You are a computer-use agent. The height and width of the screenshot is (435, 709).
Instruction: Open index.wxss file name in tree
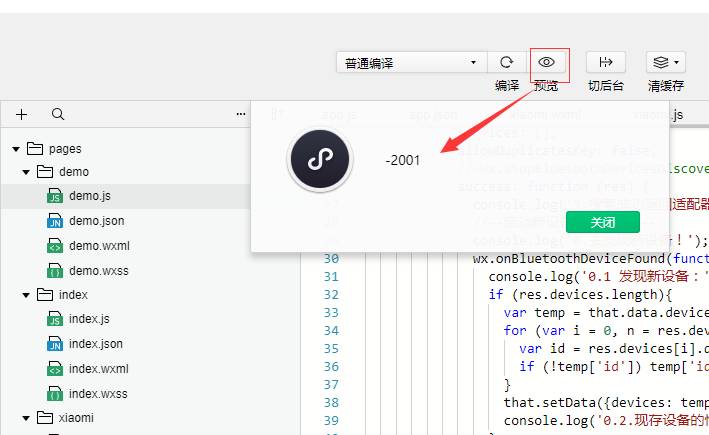click(98, 393)
